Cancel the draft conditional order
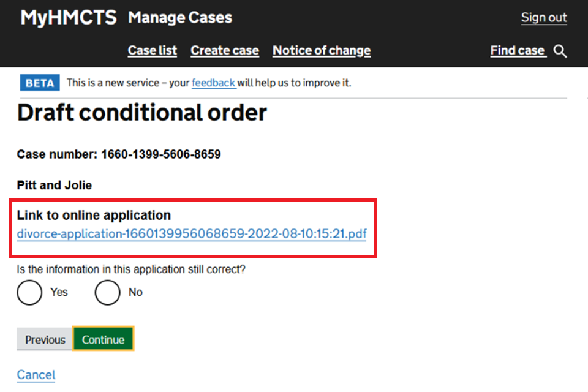 [x=36, y=375]
